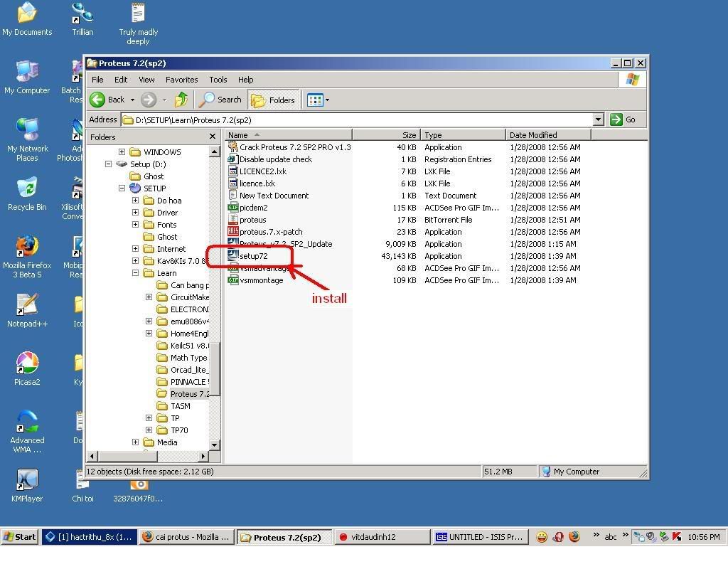Switch to UNTITLED - ISIS taskbar window
This screenshot has width=728, height=569.
coord(479,537)
